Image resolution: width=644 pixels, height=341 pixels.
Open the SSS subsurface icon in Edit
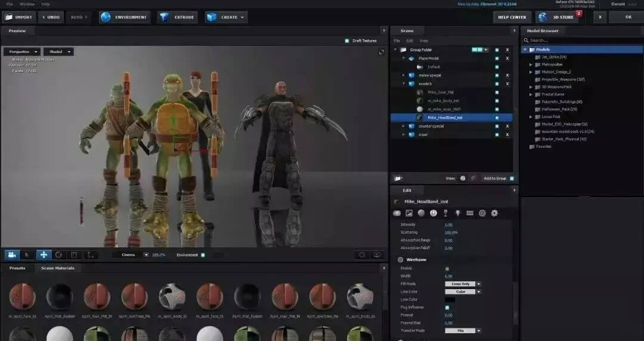470,213
